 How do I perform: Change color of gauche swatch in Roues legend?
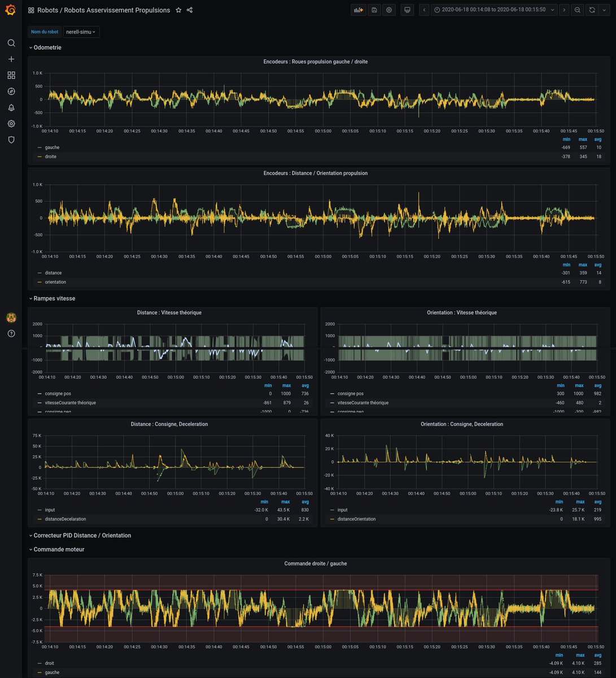[x=40, y=147]
